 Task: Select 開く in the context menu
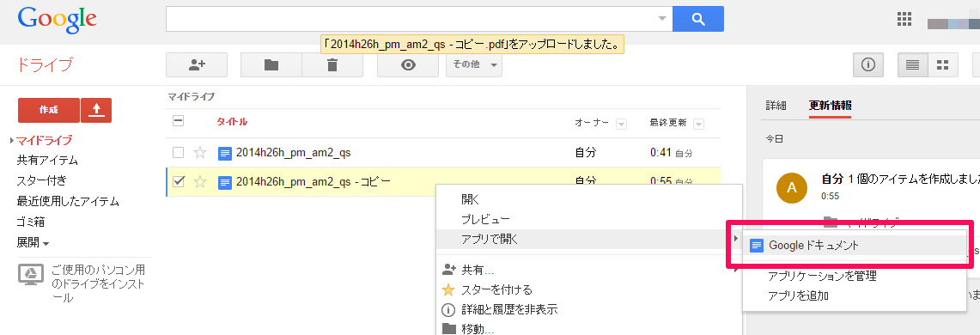(x=471, y=199)
